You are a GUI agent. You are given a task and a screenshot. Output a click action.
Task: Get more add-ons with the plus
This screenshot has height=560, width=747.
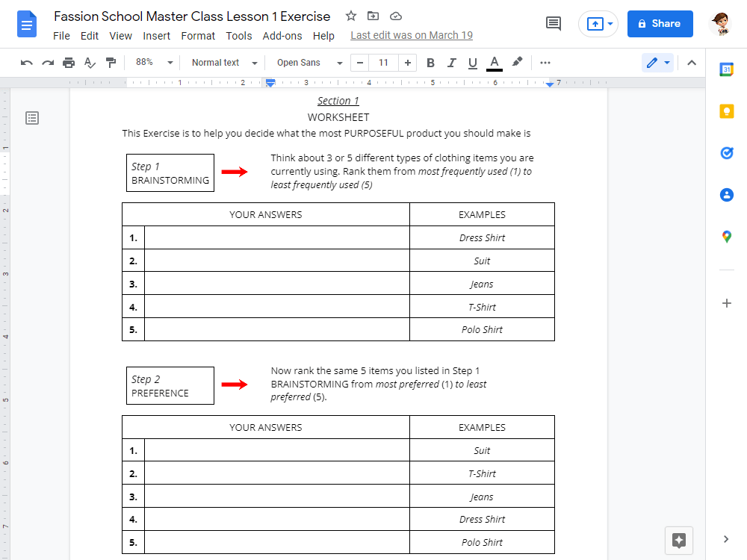pos(727,303)
